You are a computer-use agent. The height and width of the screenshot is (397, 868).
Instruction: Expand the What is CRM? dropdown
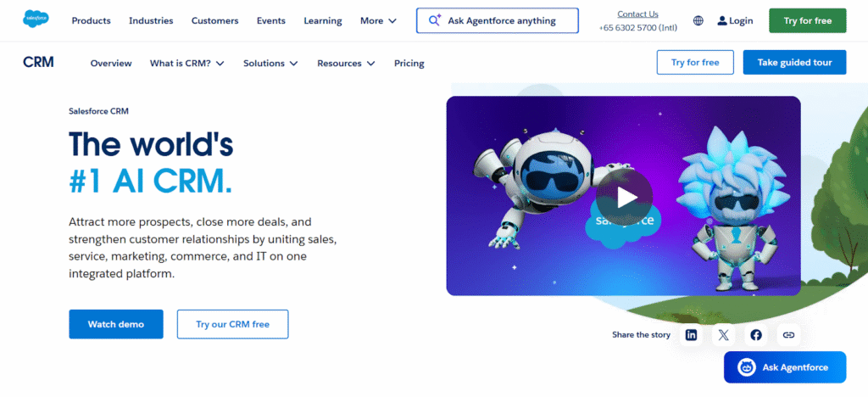pos(186,63)
